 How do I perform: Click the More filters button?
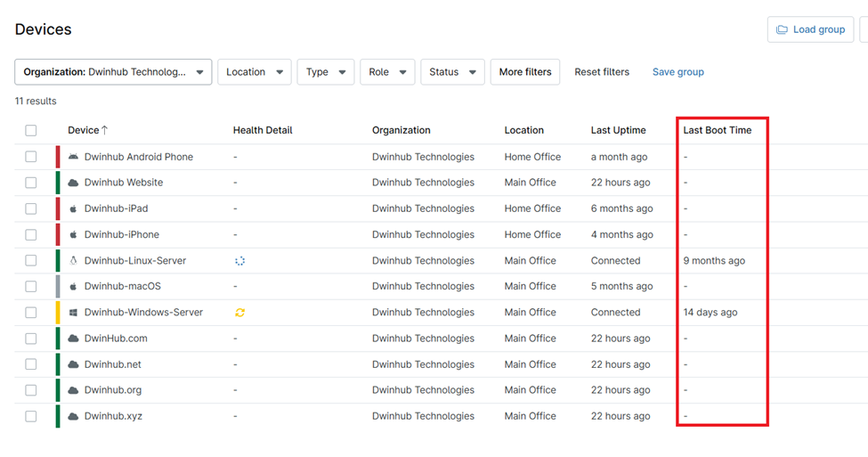click(525, 72)
